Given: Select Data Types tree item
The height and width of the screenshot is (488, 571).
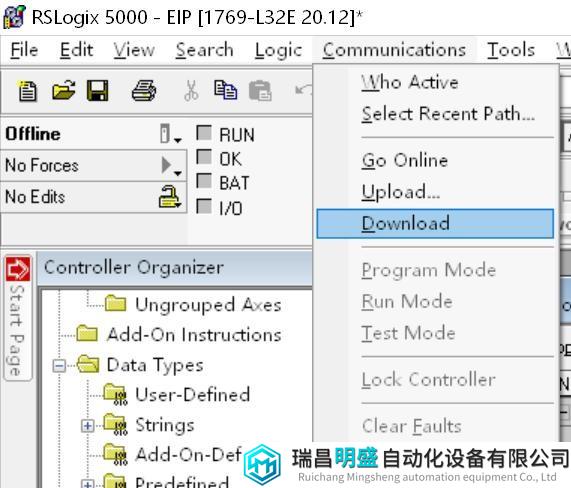Looking at the screenshot, I should 155,365.
